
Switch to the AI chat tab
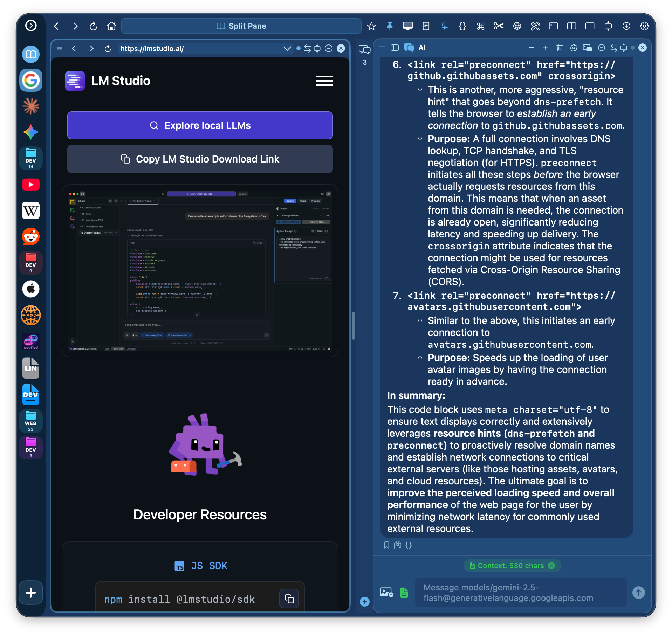tap(409, 48)
